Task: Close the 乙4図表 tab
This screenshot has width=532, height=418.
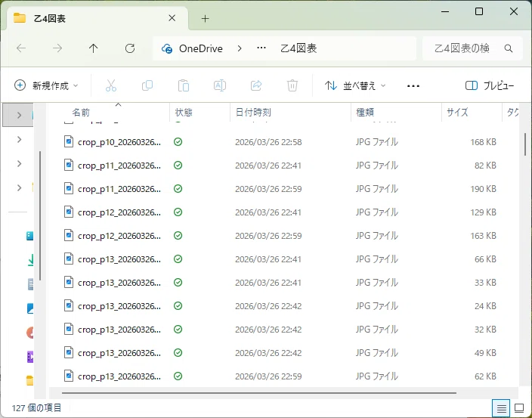Action: click(172, 18)
